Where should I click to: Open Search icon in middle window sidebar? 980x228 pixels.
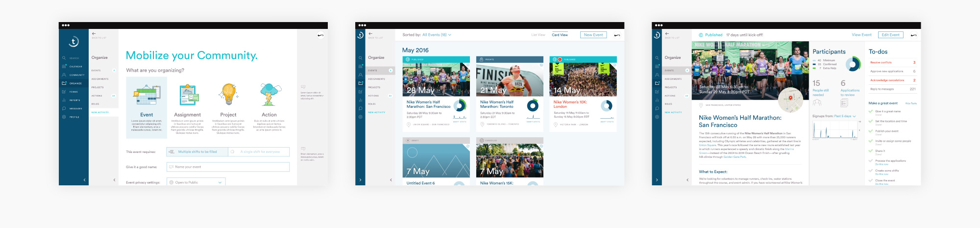[x=361, y=58]
